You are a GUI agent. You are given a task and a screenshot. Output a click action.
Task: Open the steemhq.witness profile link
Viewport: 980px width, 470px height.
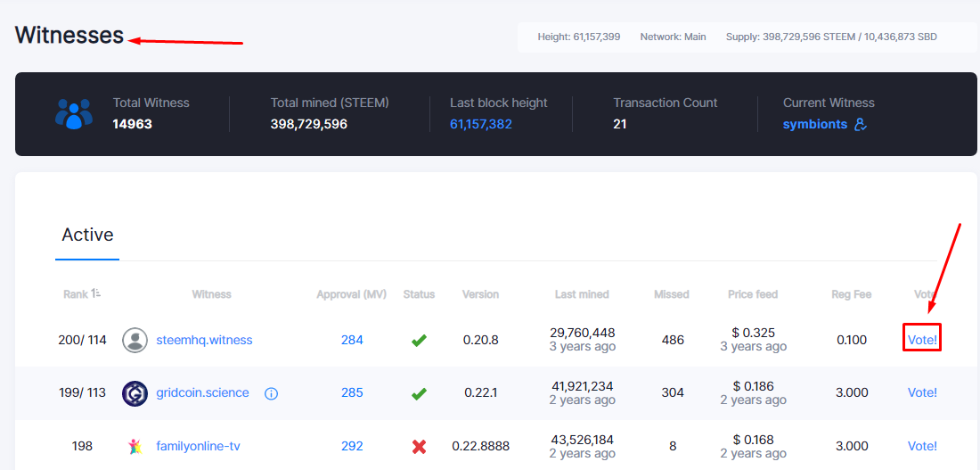[204, 340]
